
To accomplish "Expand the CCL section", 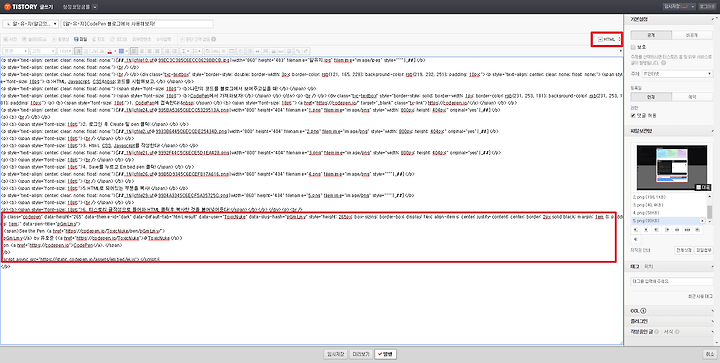I will tap(672, 311).
